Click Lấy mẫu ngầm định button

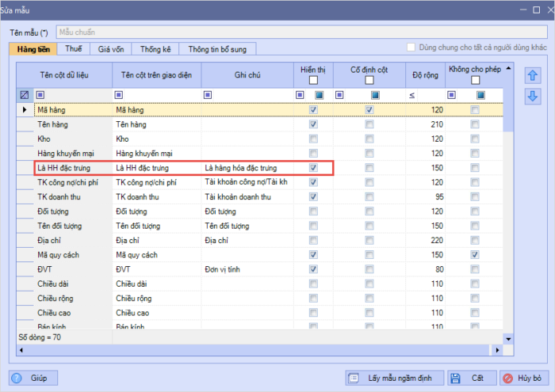[394, 378]
